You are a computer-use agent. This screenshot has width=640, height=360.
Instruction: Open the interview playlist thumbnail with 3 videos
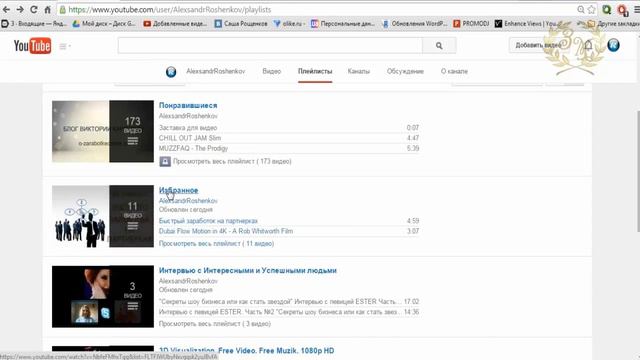pyautogui.click(x=103, y=296)
